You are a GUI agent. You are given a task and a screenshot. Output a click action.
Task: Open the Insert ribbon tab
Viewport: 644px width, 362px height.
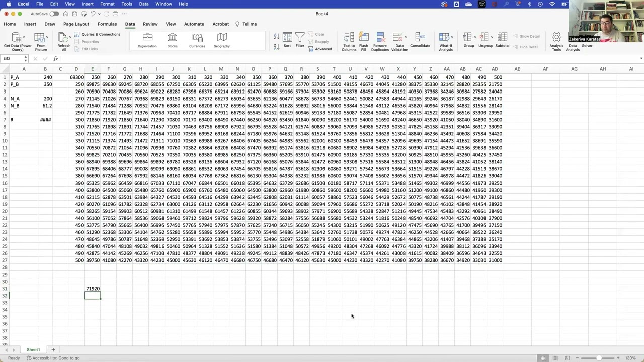tap(30, 24)
